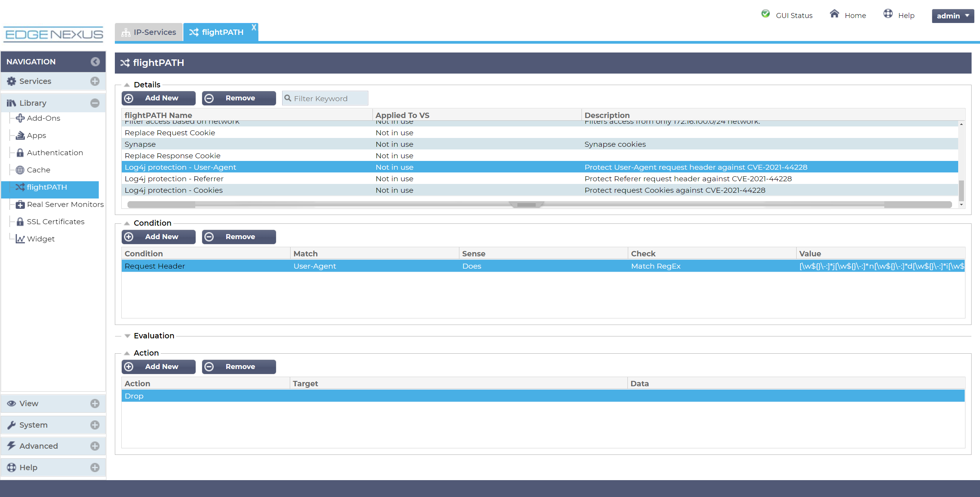Collapse the Library section minus icon
This screenshot has height=497, width=980.
[x=95, y=103]
